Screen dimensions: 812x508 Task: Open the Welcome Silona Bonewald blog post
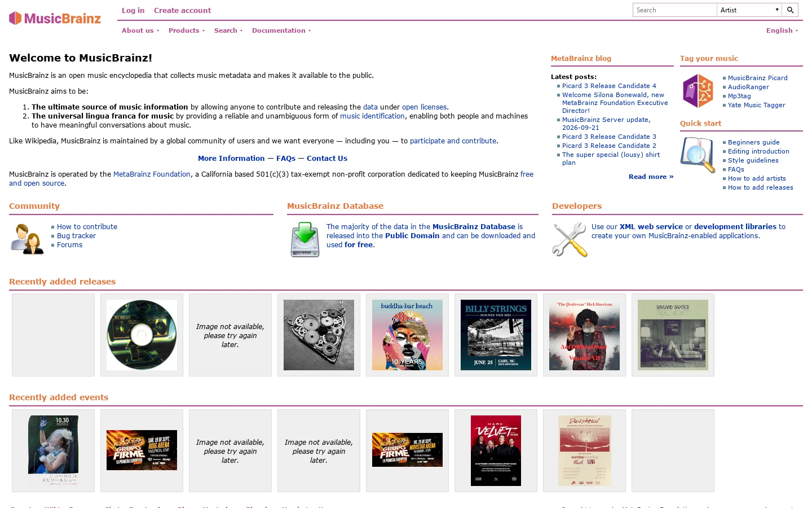pos(615,103)
